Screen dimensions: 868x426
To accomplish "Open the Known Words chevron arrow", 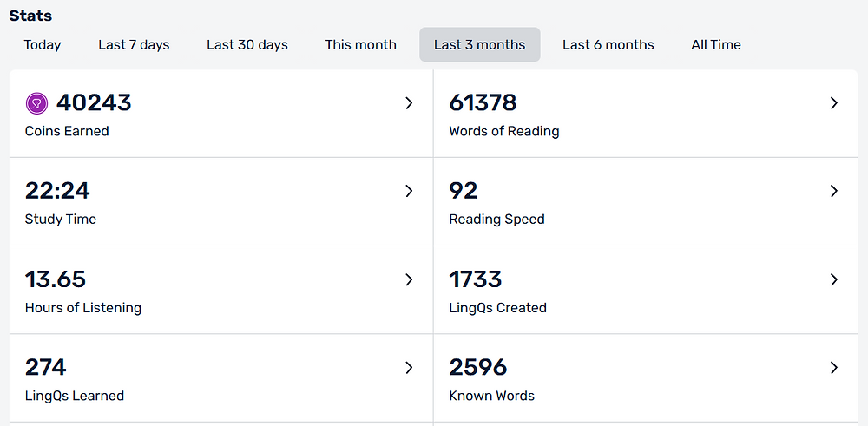I will 833,367.
